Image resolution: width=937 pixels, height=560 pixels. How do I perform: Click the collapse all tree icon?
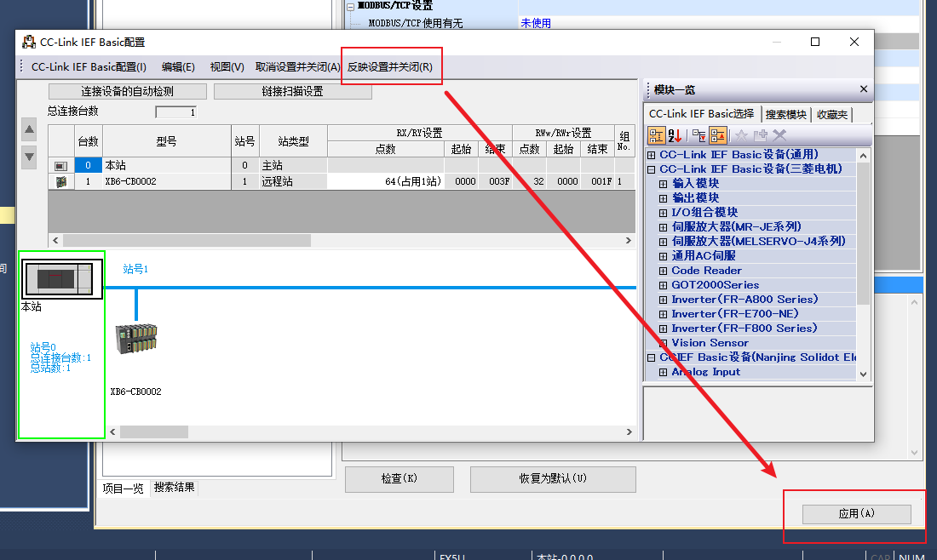click(x=718, y=135)
